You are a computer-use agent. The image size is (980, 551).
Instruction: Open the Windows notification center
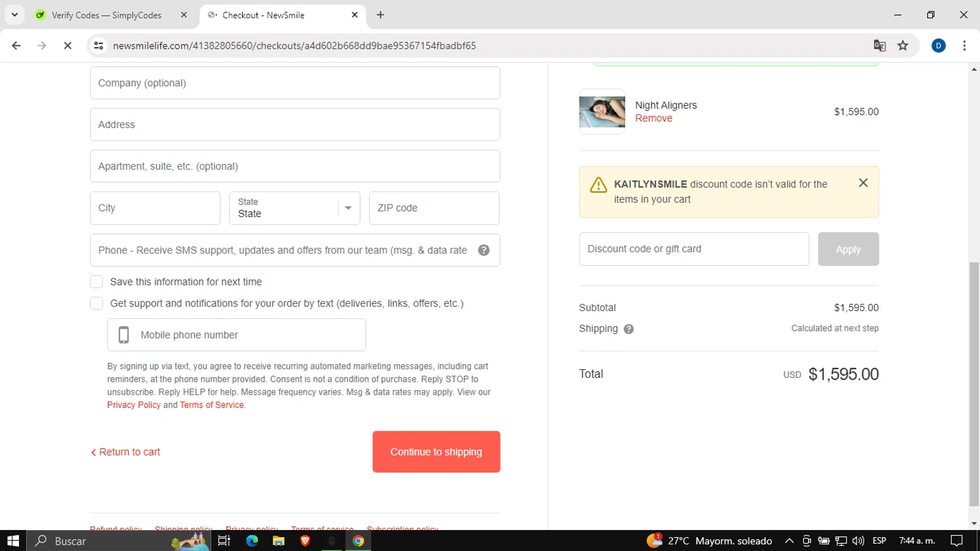pos(956,541)
